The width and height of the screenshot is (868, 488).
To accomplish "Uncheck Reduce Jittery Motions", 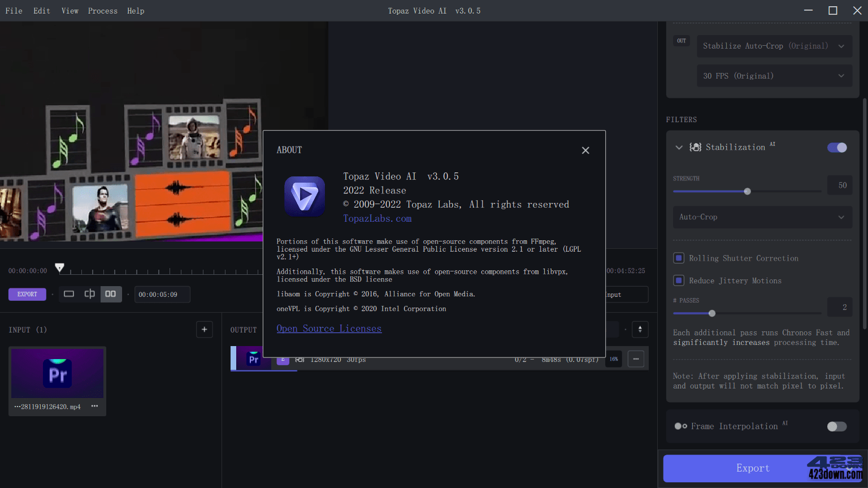I will [x=679, y=280].
